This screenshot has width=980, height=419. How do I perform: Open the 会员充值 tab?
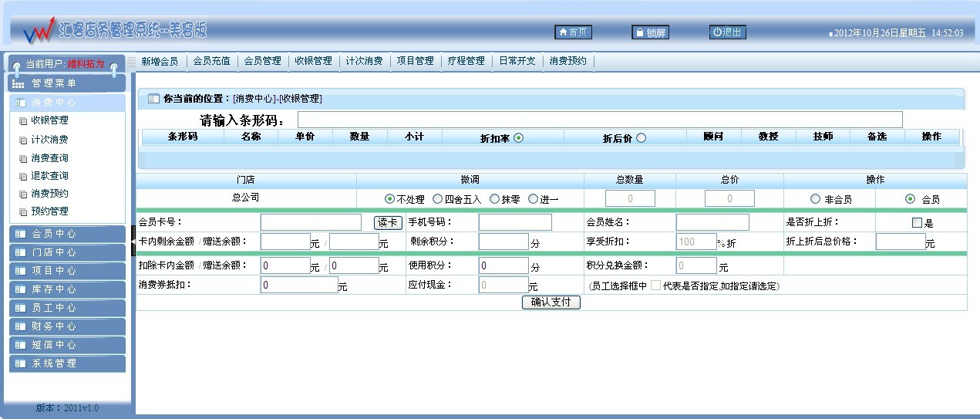pyautogui.click(x=211, y=61)
